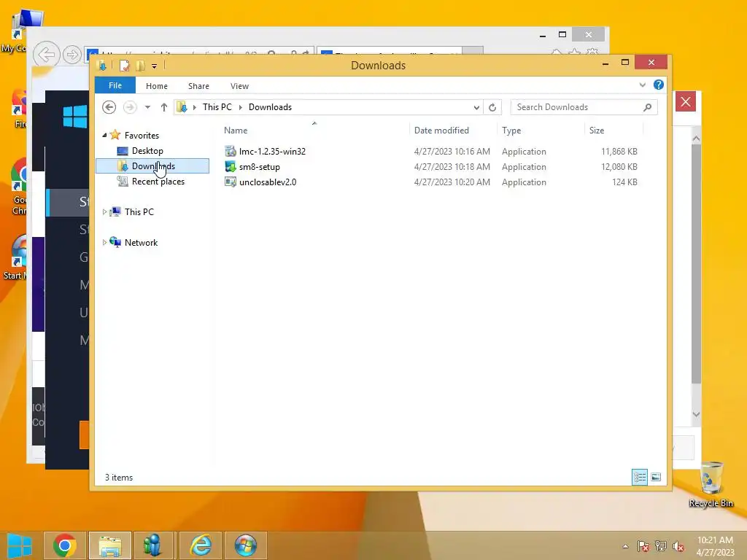Click the Properties quick access toolbar icon
This screenshot has width=747, height=560.
coord(124,66)
